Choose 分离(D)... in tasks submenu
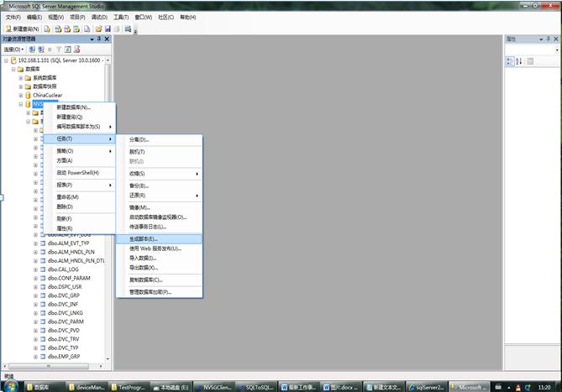The width and height of the screenshot is (562, 392). [159, 139]
